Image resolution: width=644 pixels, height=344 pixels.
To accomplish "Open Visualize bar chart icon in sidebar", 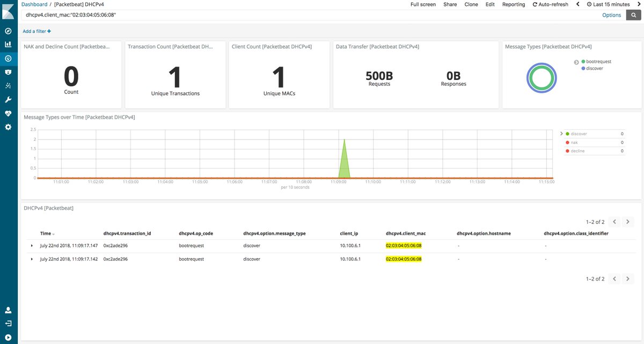I will click(x=8, y=45).
